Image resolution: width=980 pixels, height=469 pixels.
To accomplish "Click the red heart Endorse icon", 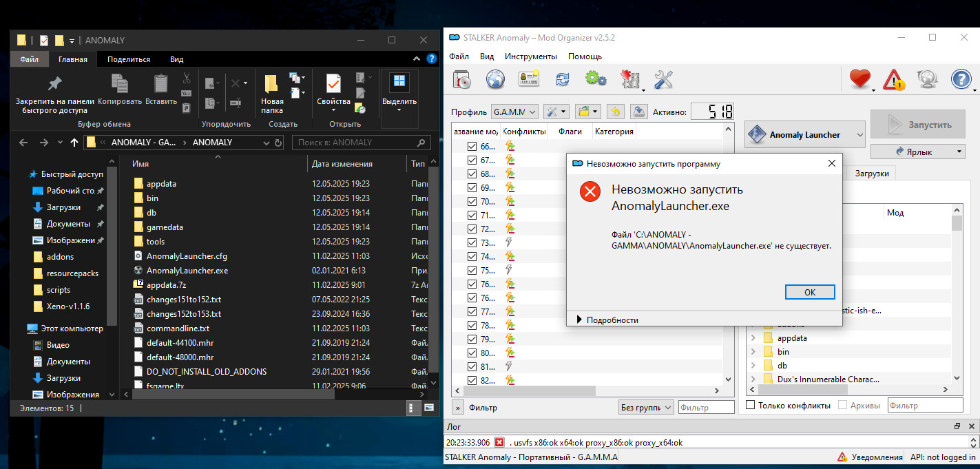I will click(860, 80).
